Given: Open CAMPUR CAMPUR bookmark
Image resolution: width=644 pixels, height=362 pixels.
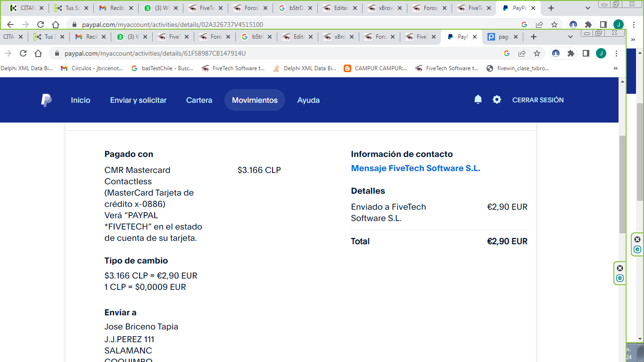Looking at the screenshot, I should (376, 68).
